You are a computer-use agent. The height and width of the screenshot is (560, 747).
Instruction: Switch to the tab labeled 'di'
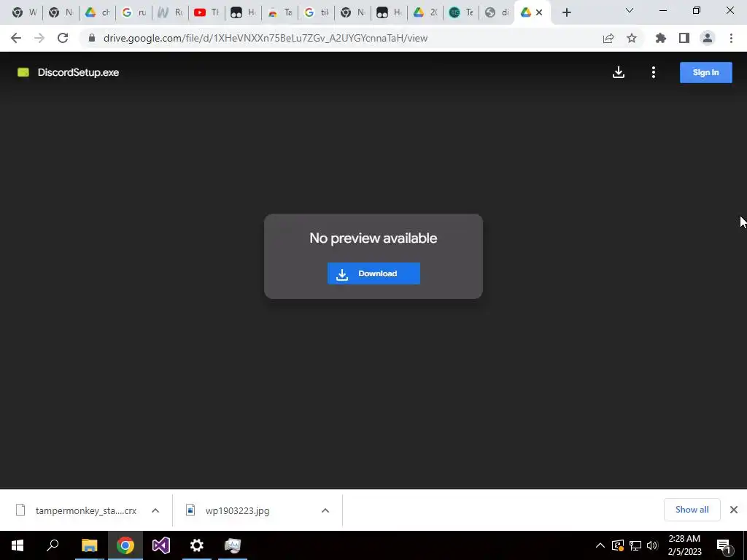click(498, 12)
